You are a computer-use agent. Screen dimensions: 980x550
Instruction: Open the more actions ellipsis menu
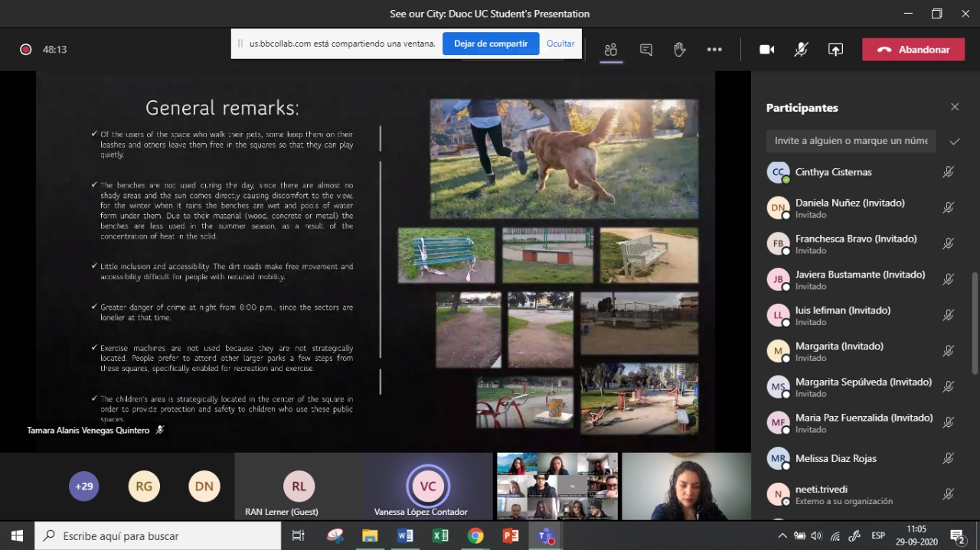tap(714, 50)
